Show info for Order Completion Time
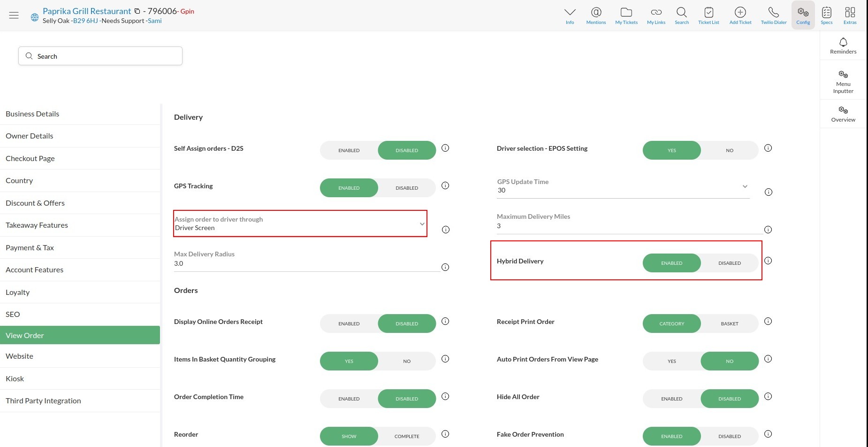This screenshot has width=868, height=447. click(x=446, y=396)
